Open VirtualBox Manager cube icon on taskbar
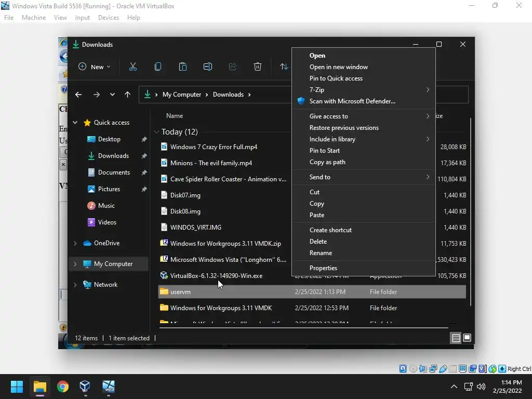Viewport: 532px width, 399px height. (x=85, y=387)
